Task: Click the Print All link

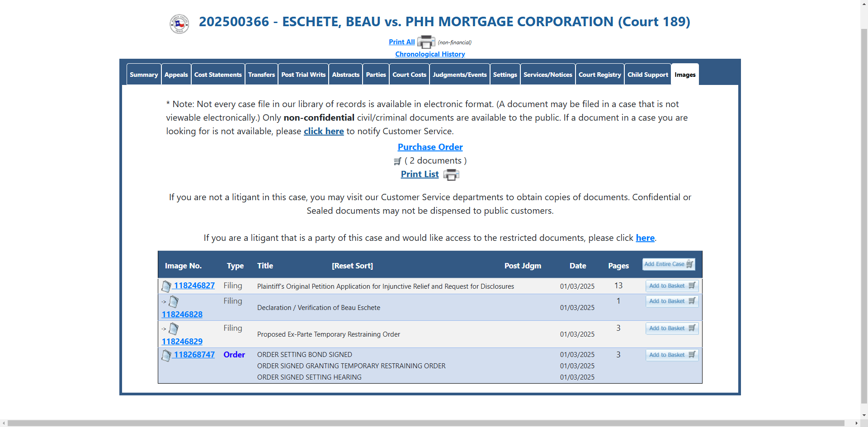Action: coord(401,42)
